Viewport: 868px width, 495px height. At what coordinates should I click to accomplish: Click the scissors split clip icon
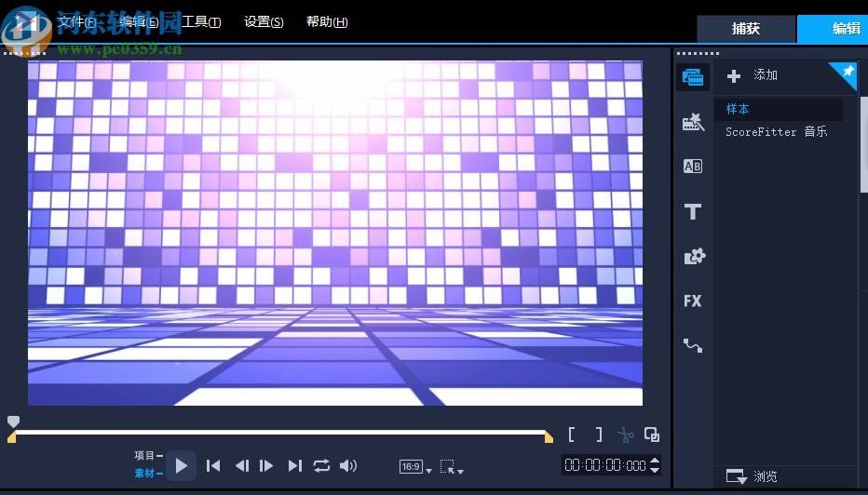click(x=626, y=435)
